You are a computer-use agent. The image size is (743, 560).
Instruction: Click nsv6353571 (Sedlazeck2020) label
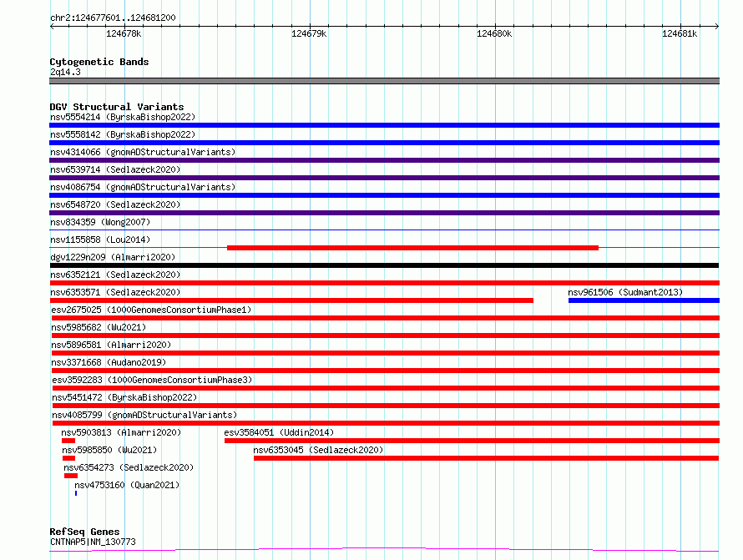(x=115, y=292)
